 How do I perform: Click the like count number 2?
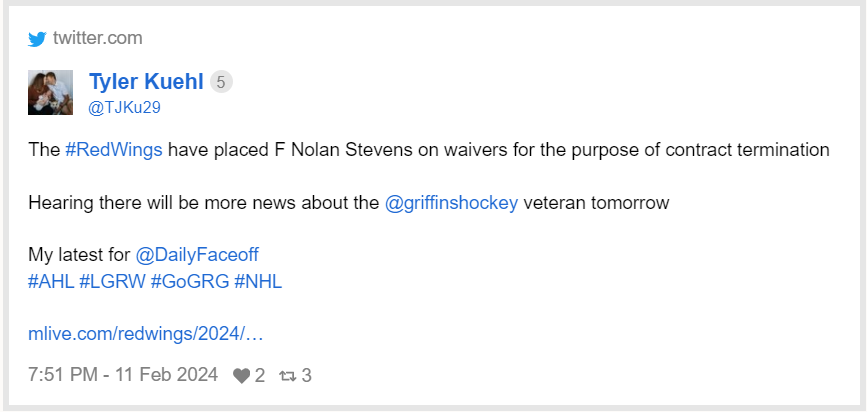coord(260,376)
